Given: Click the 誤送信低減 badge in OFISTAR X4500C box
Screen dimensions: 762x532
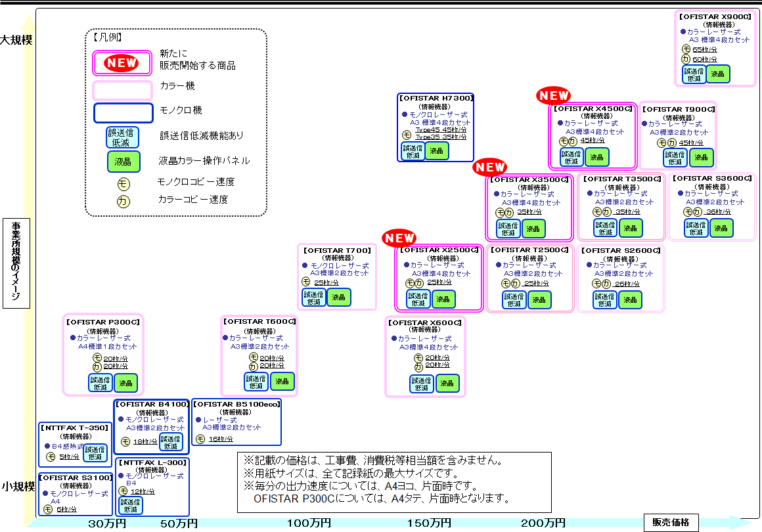Looking at the screenshot, I should (x=572, y=158).
